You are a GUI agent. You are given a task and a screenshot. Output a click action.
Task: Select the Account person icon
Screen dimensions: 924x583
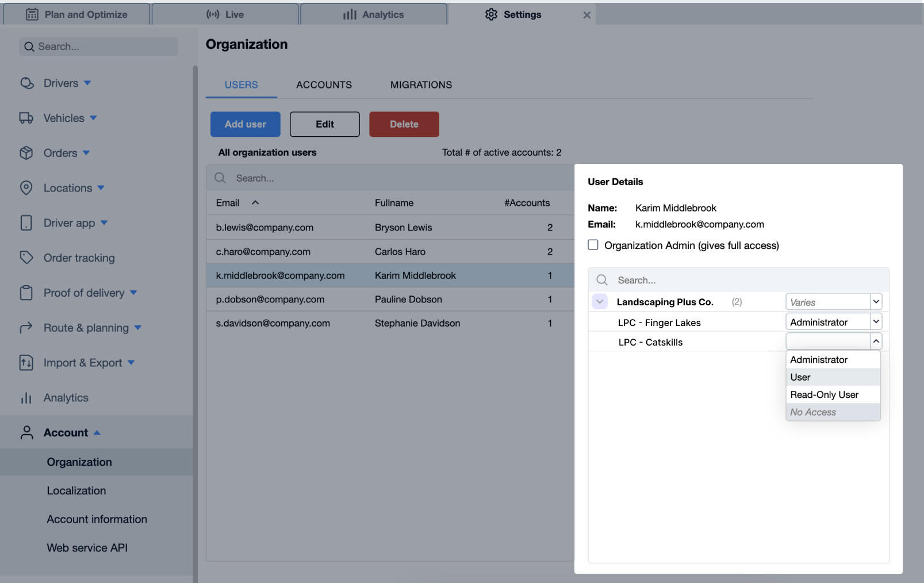coord(26,432)
